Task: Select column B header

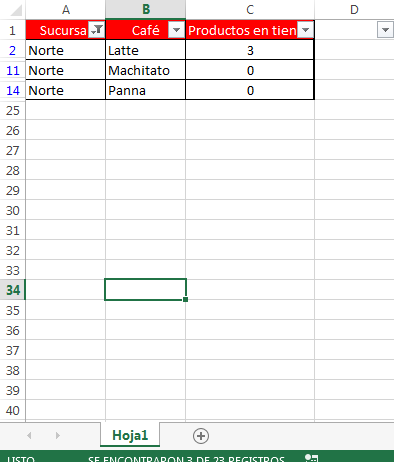Action: 146,9
